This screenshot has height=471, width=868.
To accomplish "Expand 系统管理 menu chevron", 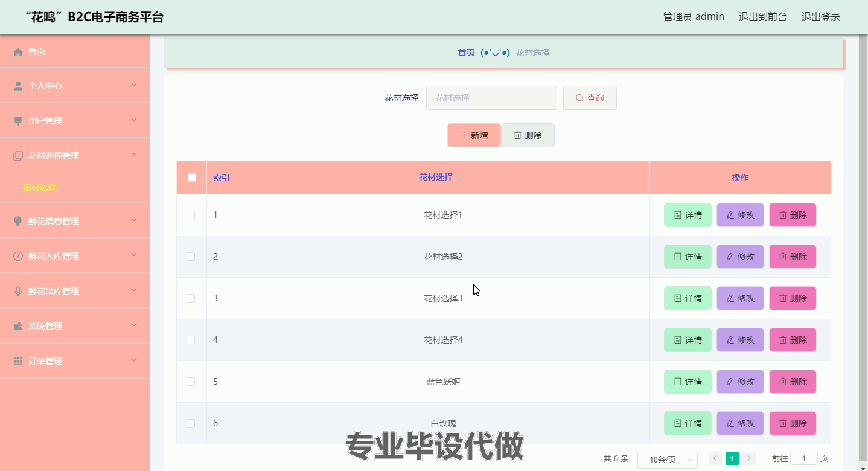I will [x=134, y=325].
